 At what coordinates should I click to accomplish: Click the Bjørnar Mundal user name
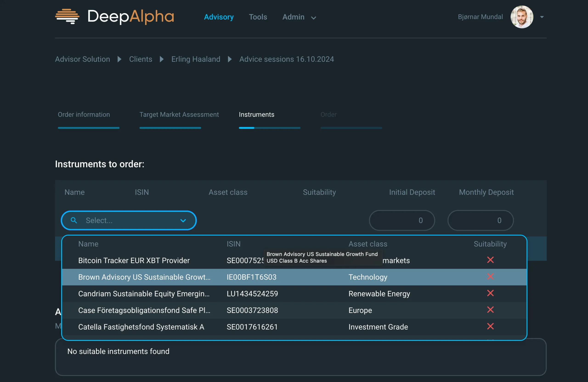point(480,17)
